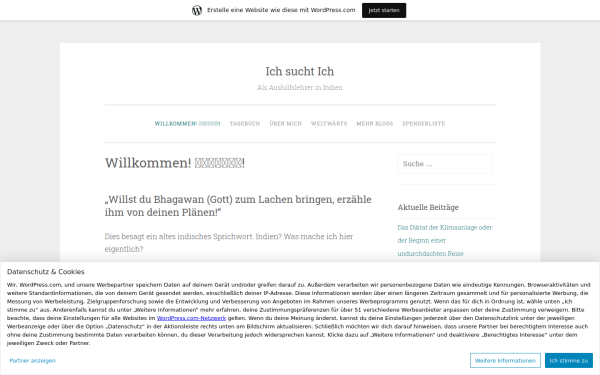This screenshot has height=375, width=600.
Task: Click quote 'Willst du Bhagawan (Gott) zum Lachen bringen'
Action: (x=238, y=206)
